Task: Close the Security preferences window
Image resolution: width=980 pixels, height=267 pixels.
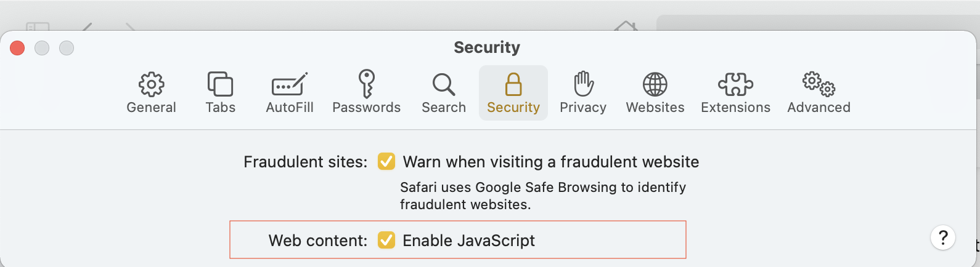Action: point(17,48)
